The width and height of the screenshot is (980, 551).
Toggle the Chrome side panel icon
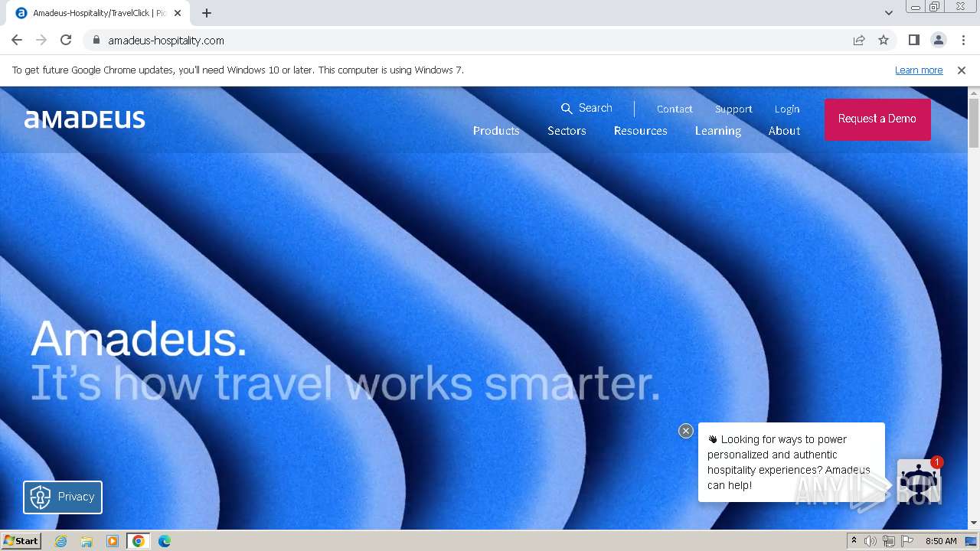[x=913, y=40]
